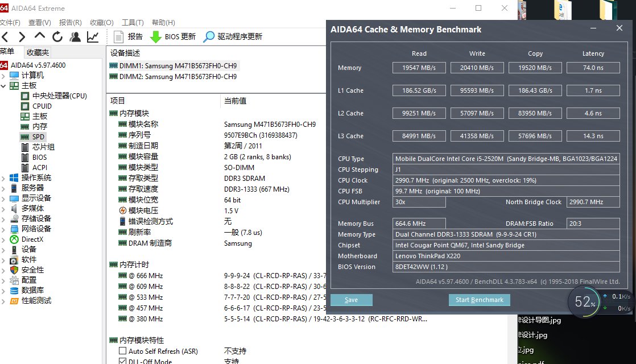Click the Start Benchmark button
The image size is (636, 364).
point(480,300)
